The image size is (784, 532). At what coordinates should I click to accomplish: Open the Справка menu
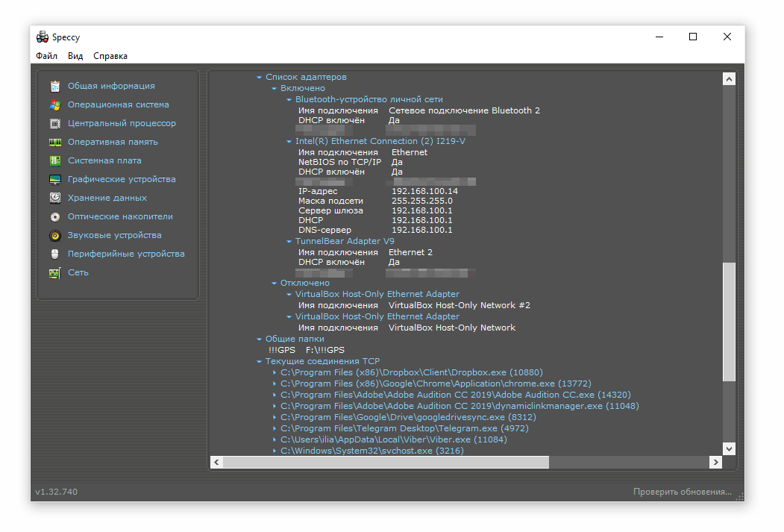coord(110,56)
